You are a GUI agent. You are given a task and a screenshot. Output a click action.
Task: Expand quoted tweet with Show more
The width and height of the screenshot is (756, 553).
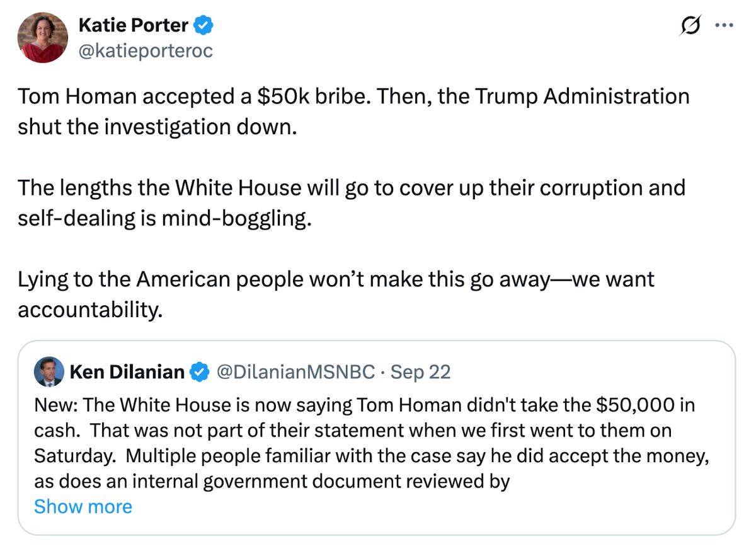83,506
